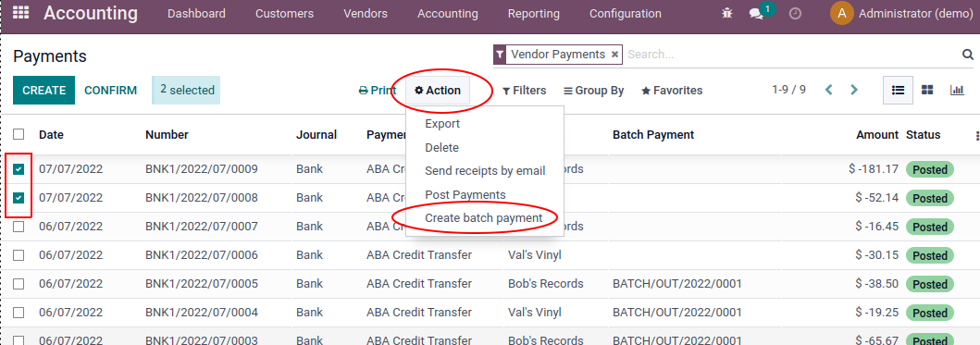
Task: Click Posted status for amount $ -16.45
Action: 930,227
